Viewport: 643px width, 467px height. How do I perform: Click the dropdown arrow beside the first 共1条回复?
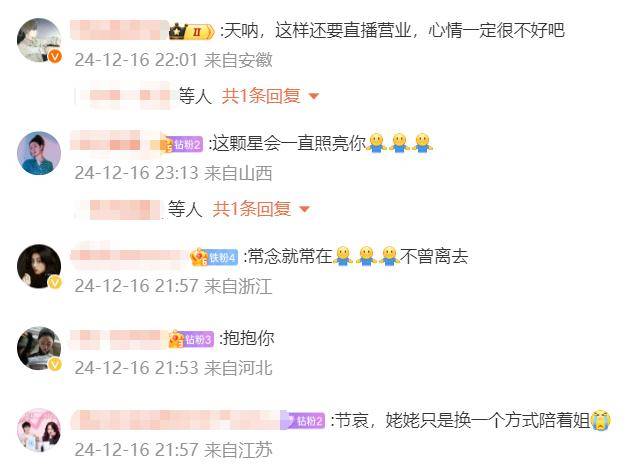(x=314, y=96)
